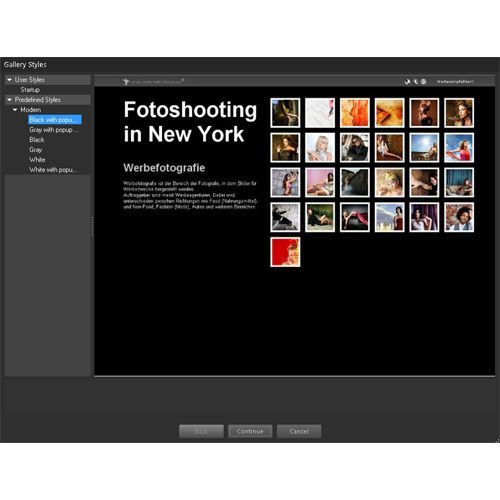
Task: Select the 'White with popu...' style
Action: 53,170
